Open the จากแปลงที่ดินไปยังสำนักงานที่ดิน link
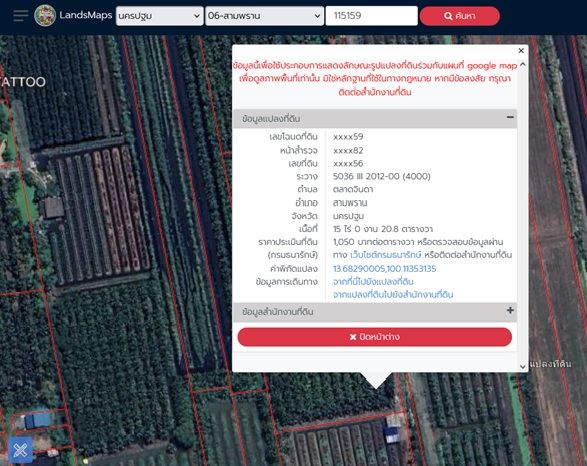 point(393,295)
